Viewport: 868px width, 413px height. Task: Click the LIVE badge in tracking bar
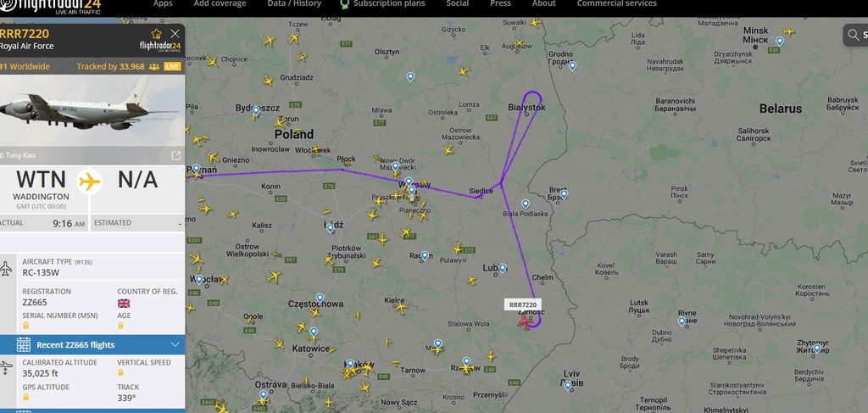(x=172, y=66)
